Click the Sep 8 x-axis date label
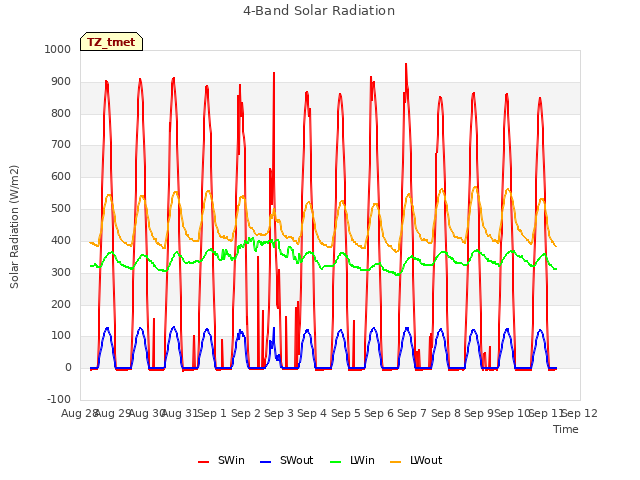This screenshot has height=480, width=640. click(446, 413)
